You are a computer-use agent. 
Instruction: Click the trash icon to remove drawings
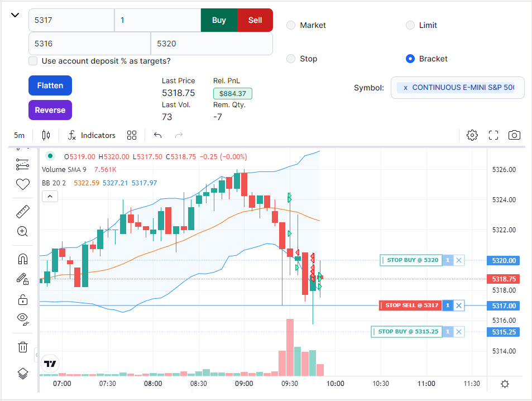pyautogui.click(x=22, y=347)
